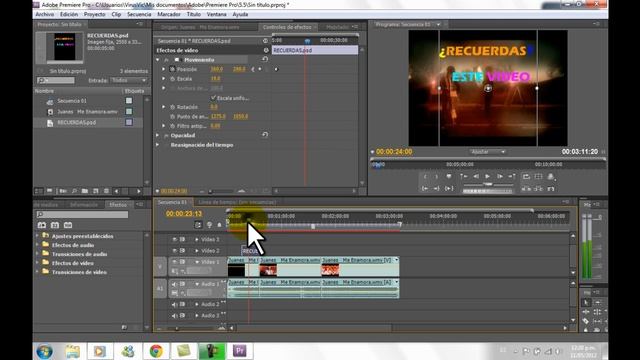640x360 pixels.
Task: Click the Escala value in Effect Controls
Action: [216, 79]
